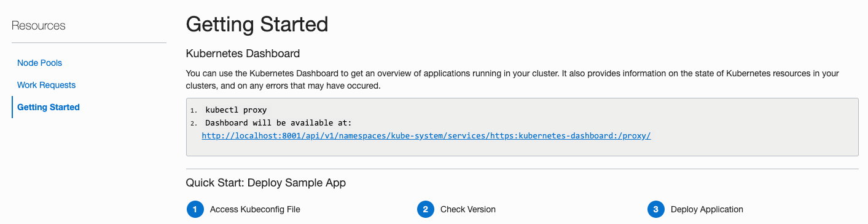Select the Access Kubeconfig File step label

click(255, 209)
